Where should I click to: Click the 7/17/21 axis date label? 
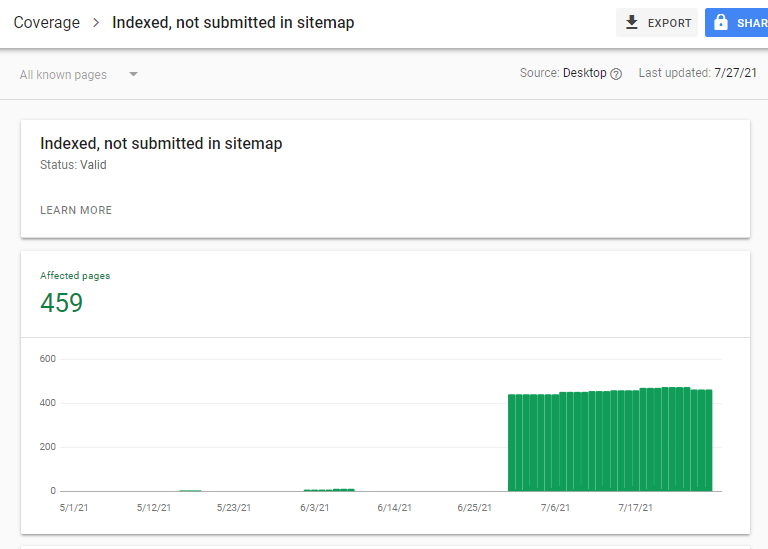pyautogui.click(x=635, y=508)
